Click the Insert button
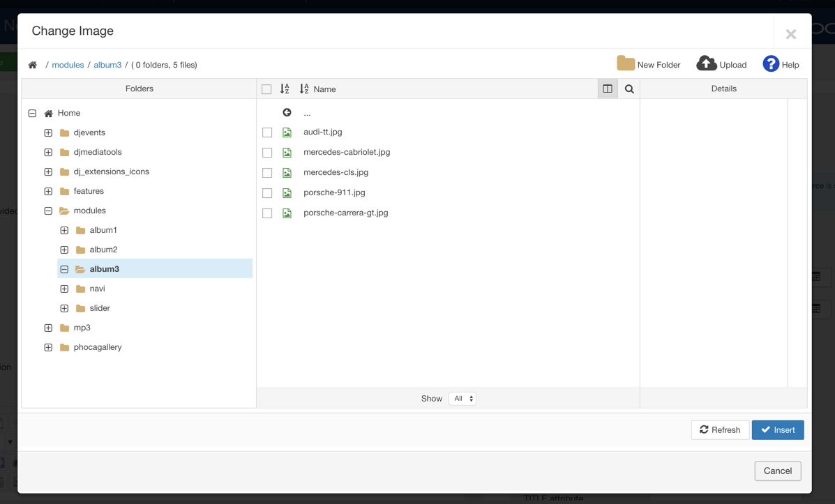 tap(778, 430)
